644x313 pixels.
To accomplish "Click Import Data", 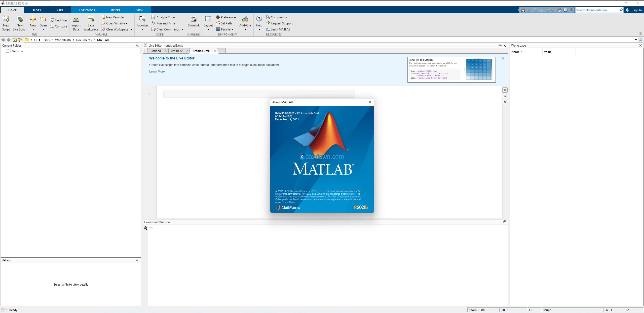I will point(76,23).
